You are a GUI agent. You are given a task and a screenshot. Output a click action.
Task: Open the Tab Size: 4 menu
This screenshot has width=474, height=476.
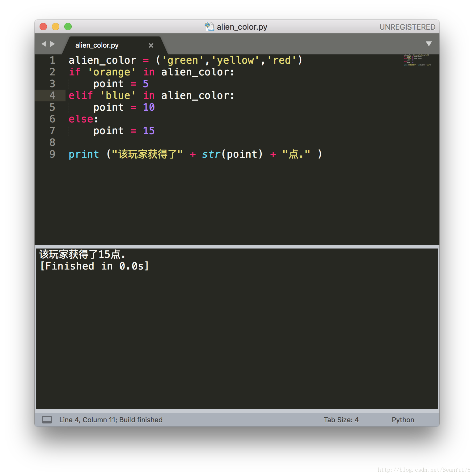(x=341, y=420)
